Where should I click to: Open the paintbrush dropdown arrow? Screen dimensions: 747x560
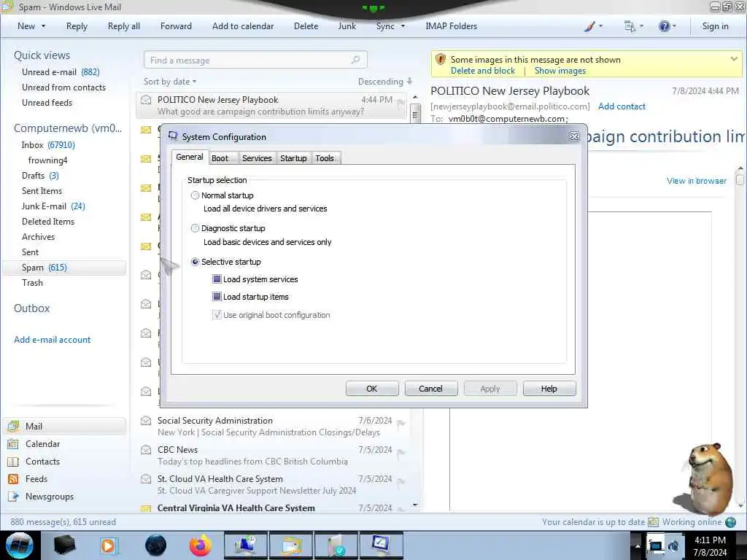[600, 26]
